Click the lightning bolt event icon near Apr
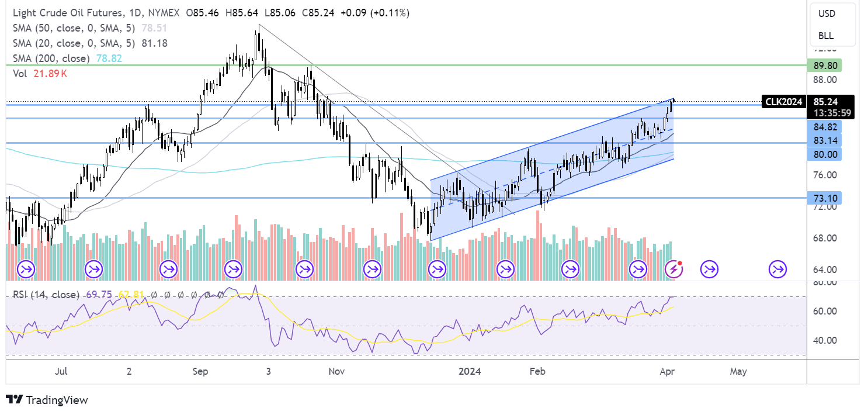Screen dimensions: 868x411 pyautogui.click(x=674, y=270)
